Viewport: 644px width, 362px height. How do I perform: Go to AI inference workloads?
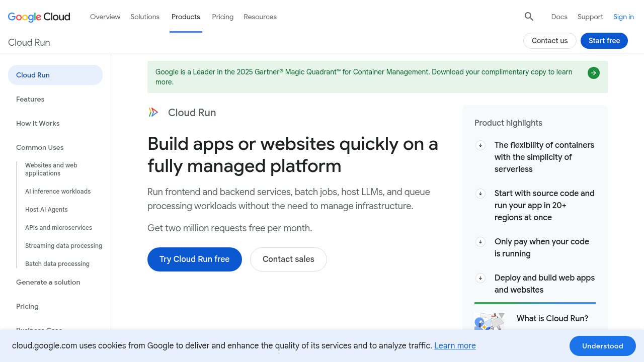(58, 191)
